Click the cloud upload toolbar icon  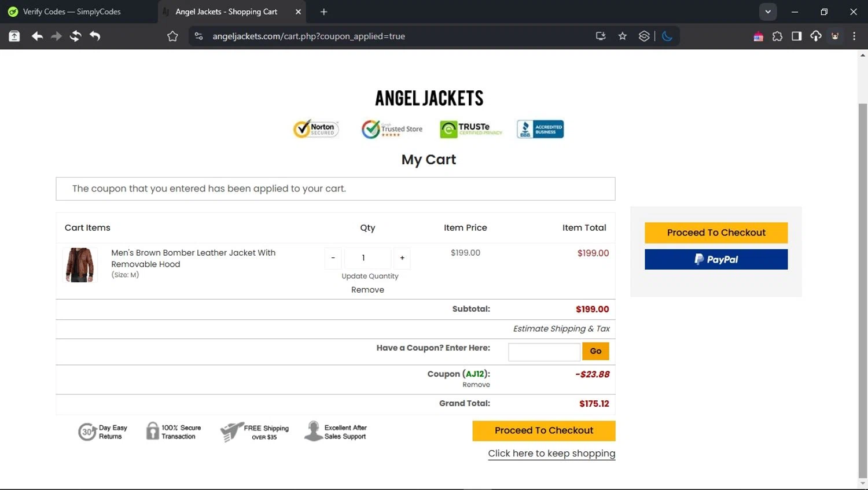815,36
